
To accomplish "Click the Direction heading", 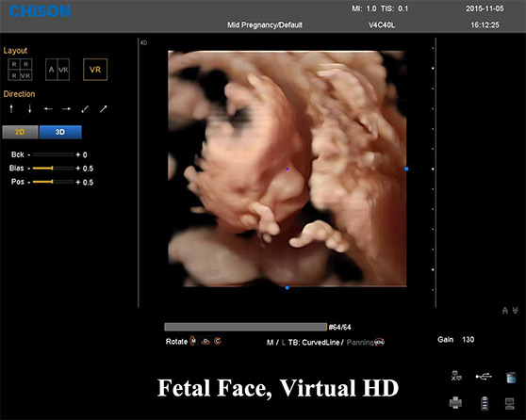I will pyautogui.click(x=19, y=94).
